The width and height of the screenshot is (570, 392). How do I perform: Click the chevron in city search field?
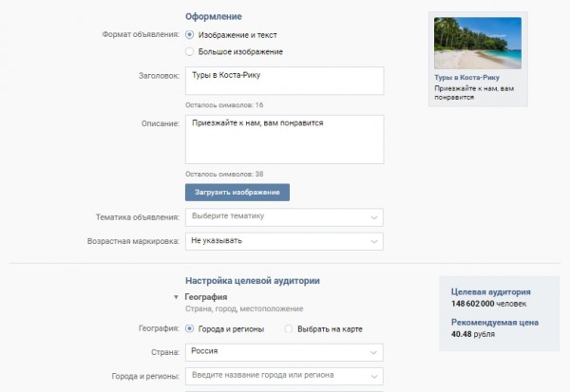click(x=372, y=378)
